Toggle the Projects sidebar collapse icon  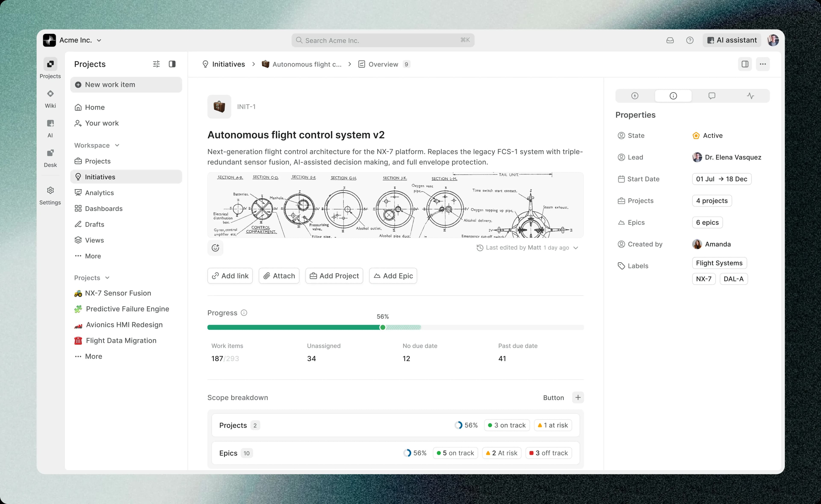pos(172,64)
